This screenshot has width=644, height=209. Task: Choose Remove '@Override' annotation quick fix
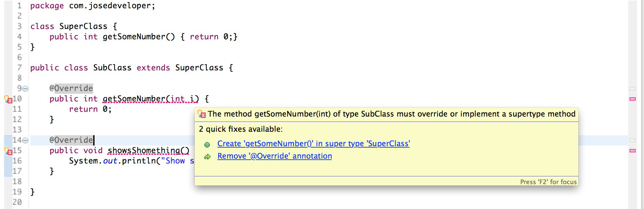click(x=275, y=156)
